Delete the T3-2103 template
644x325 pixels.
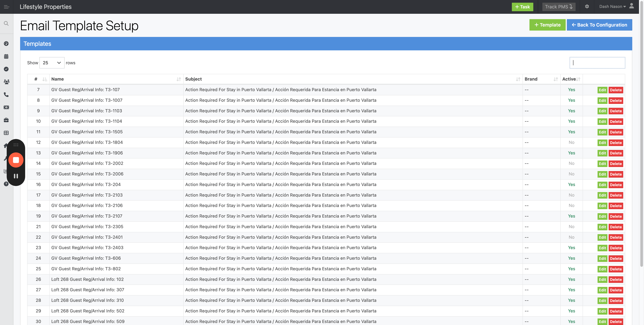click(615, 195)
